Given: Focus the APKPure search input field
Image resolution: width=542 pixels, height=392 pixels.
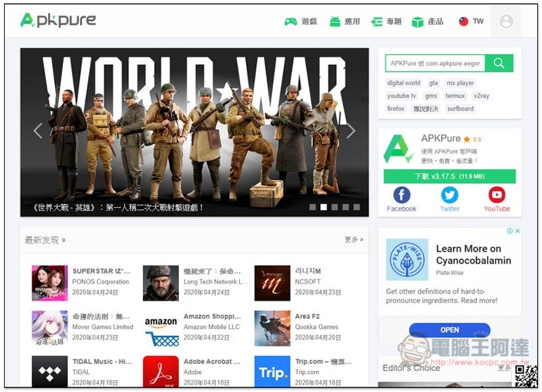Looking at the screenshot, I should (435, 63).
